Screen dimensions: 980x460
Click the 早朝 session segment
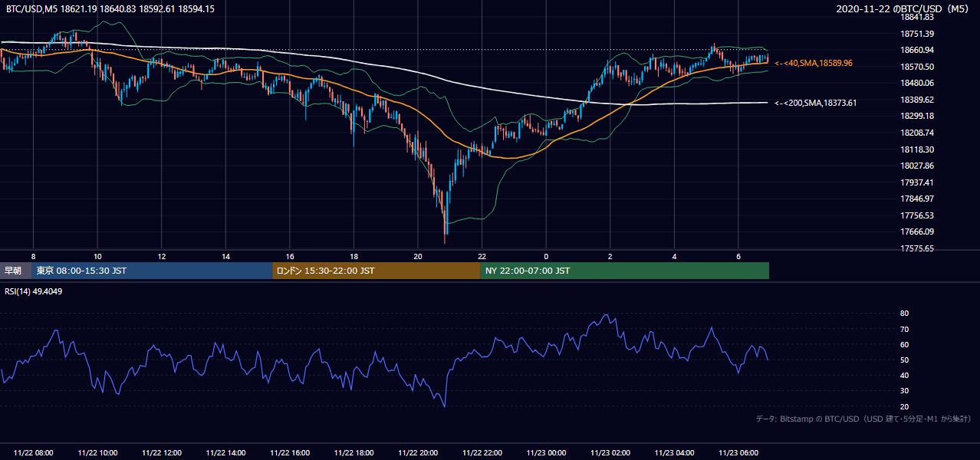pyautogui.click(x=16, y=271)
